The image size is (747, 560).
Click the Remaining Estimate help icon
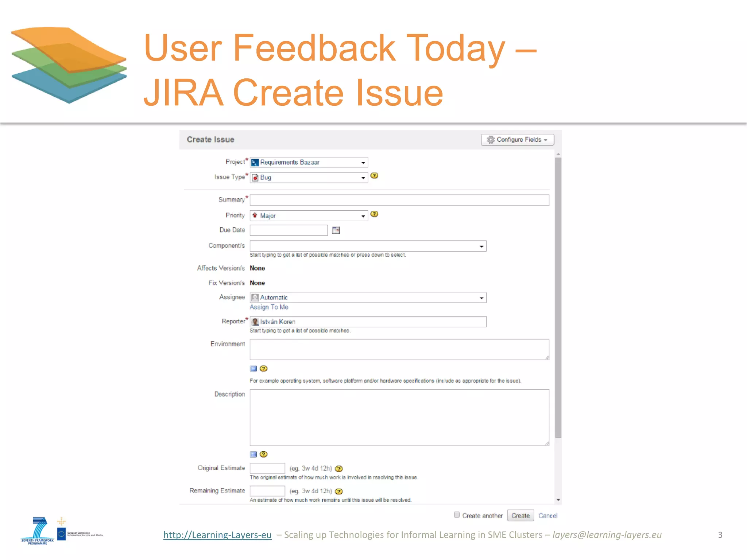point(339,491)
